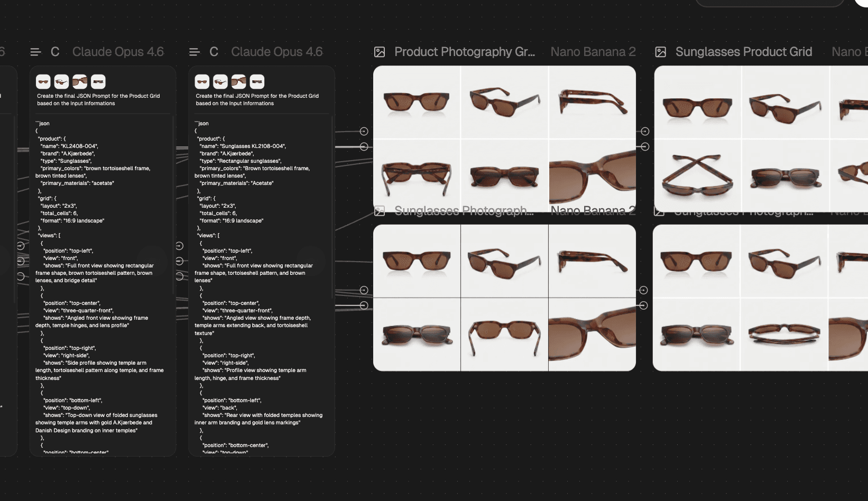Screen dimensions: 868x501
Task: Click the front-view sunglasses cell in Product Photography grid
Action: point(417,102)
